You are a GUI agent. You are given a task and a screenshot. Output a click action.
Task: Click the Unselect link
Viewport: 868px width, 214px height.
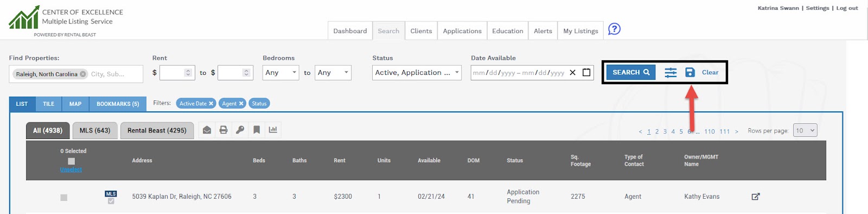71,169
